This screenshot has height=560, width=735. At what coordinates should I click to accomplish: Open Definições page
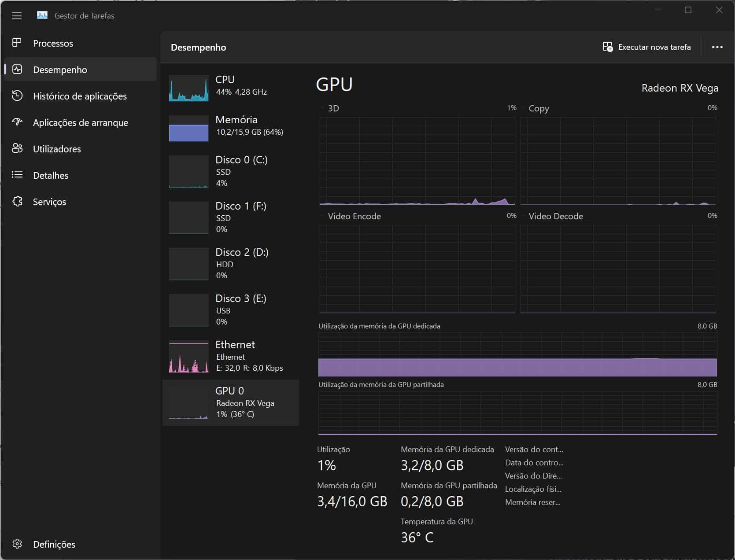(80, 544)
